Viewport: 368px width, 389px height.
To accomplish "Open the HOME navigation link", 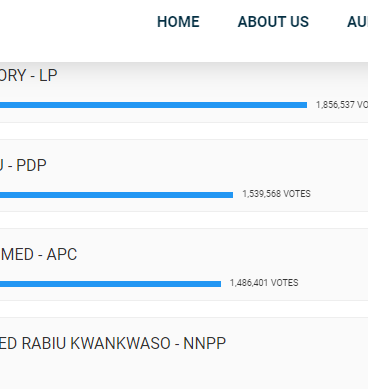I will click(178, 22).
